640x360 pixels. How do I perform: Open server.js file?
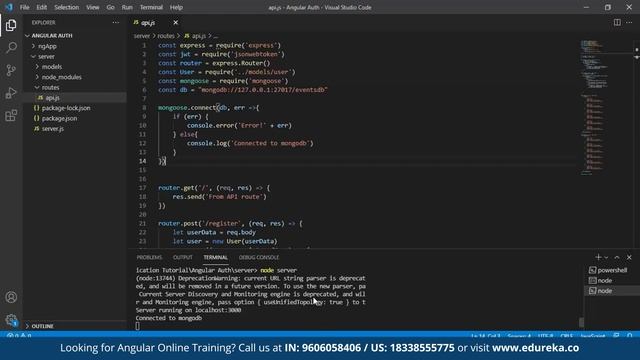tap(53, 129)
